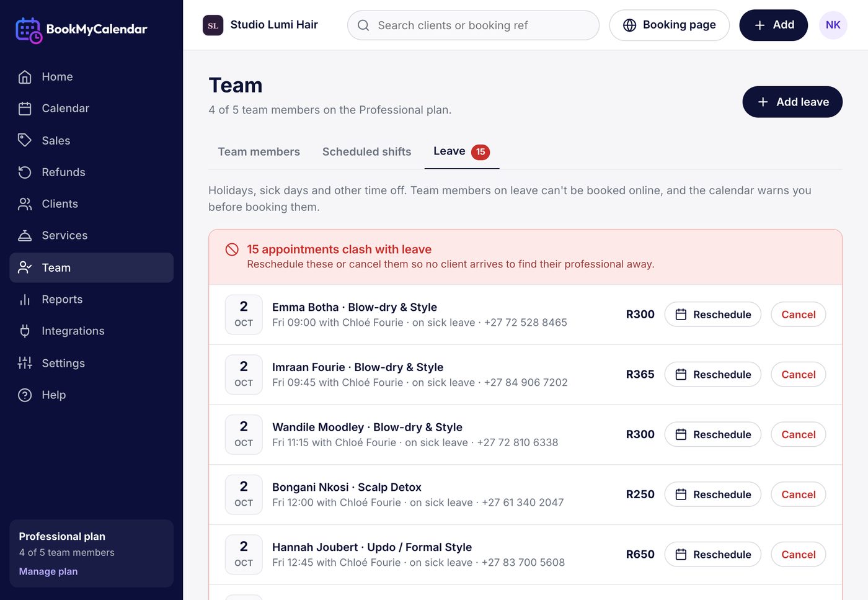
Task: Focus the search clients or booking ref field
Action: coord(473,25)
